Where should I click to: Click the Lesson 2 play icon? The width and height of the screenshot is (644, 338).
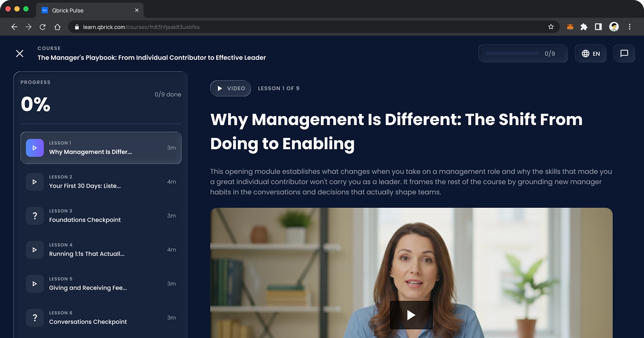pos(35,182)
